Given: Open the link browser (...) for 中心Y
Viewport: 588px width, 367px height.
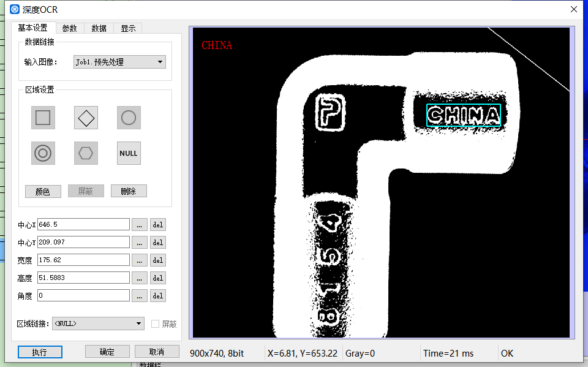Looking at the screenshot, I should pyautogui.click(x=140, y=243).
